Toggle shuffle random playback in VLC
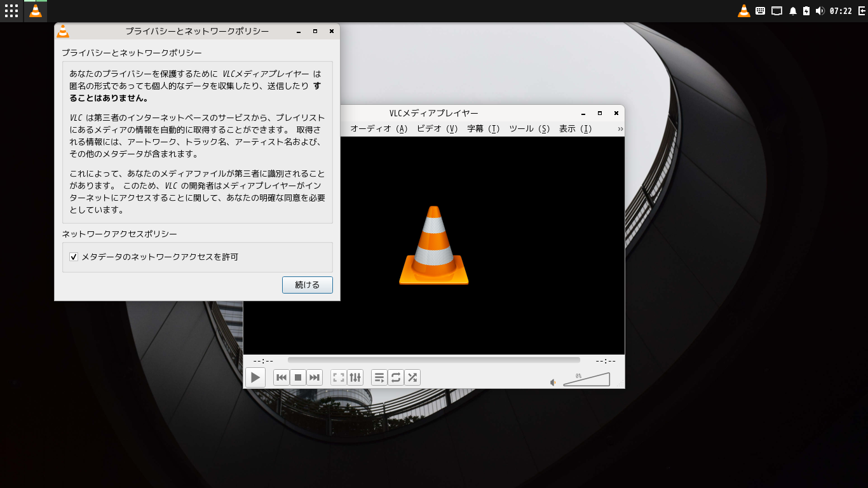This screenshot has width=868, height=488. [412, 377]
